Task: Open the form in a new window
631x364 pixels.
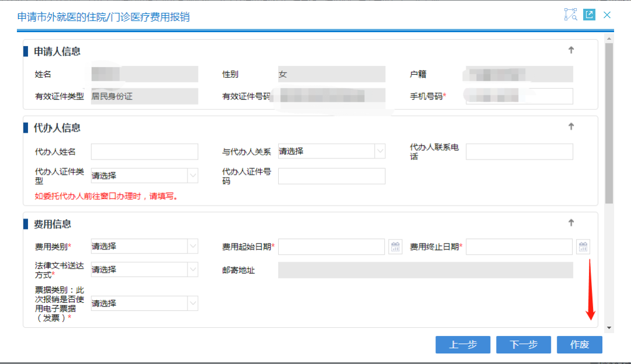Action: (589, 15)
